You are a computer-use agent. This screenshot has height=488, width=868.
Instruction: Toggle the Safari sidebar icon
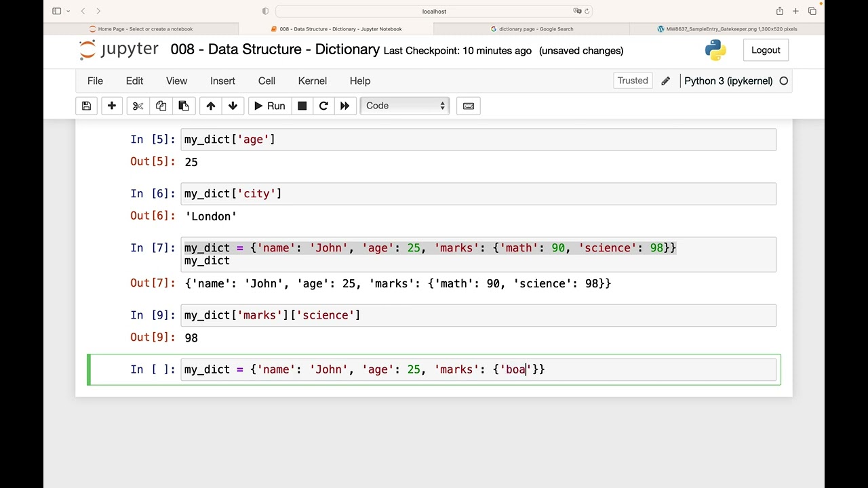[57, 11]
